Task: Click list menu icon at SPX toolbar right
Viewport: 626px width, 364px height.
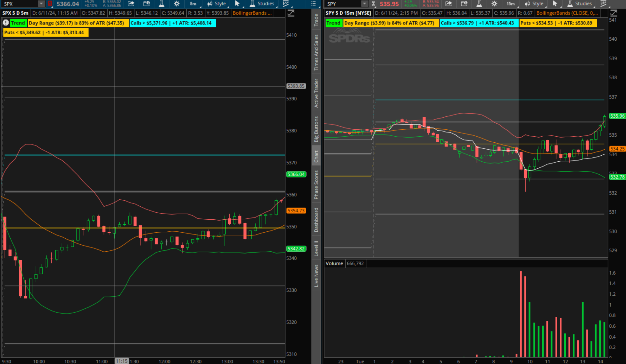Action: (x=314, y=4)
